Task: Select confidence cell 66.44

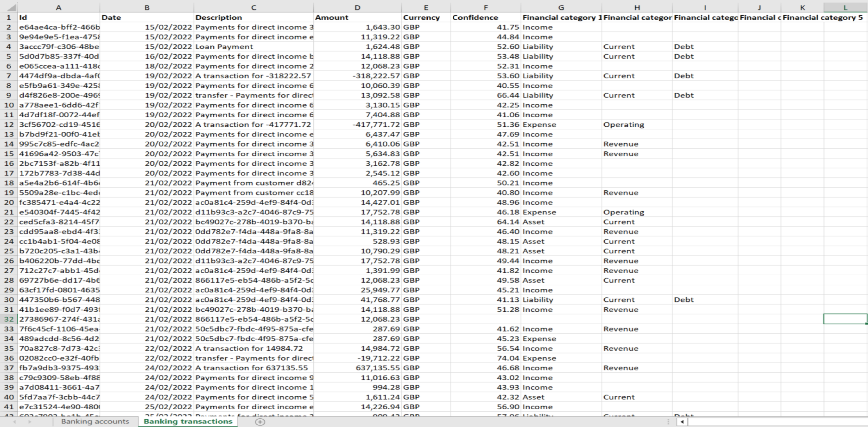Action: click(x=486, y=95)
